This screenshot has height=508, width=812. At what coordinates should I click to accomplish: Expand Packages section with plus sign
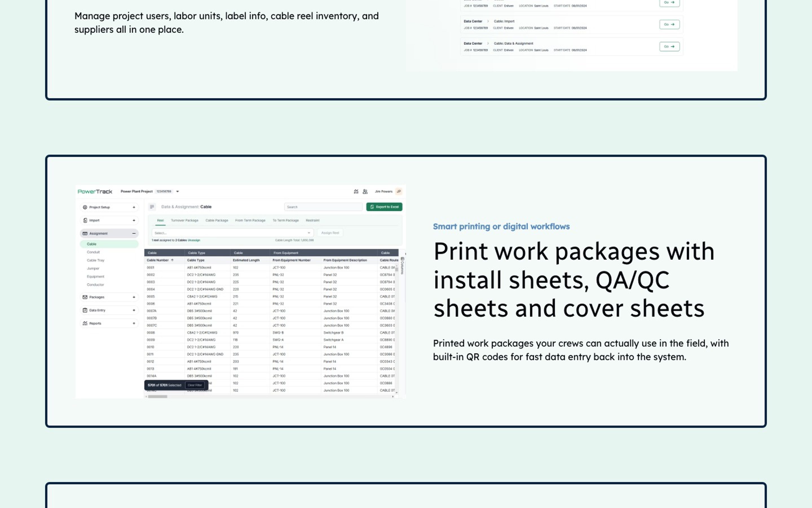coord(134,297)
